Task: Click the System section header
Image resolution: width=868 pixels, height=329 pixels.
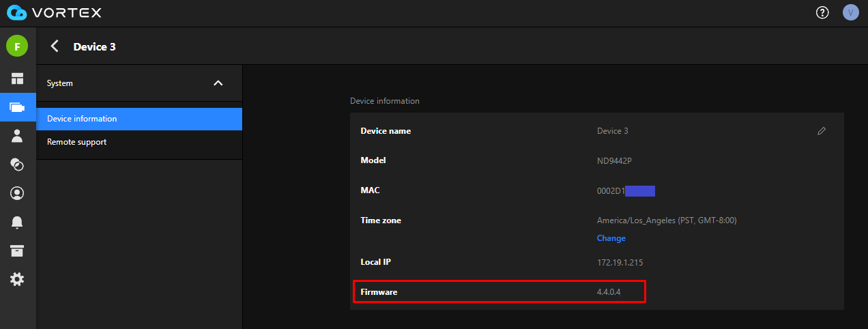Action: click(60, 83)
